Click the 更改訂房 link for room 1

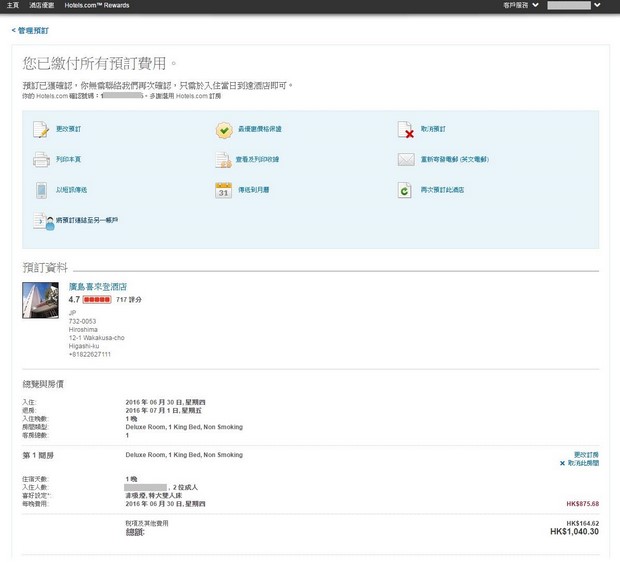click(x=586, y=455)
